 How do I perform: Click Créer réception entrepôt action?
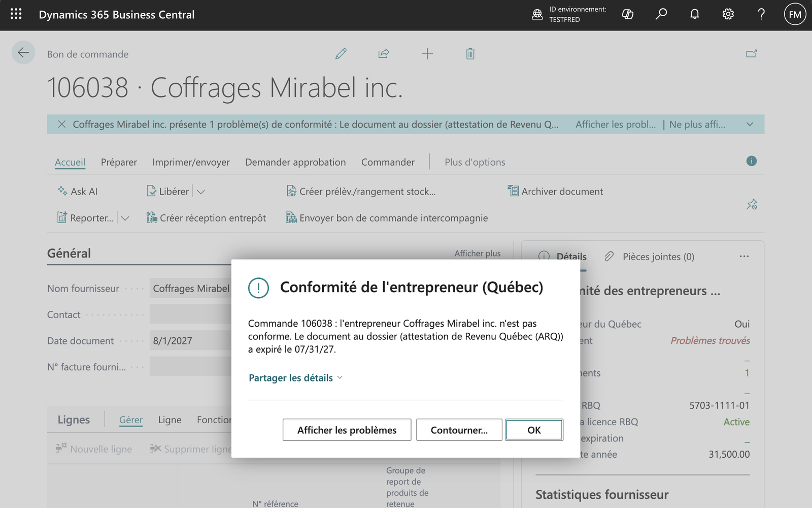click(x=206, y=218)
